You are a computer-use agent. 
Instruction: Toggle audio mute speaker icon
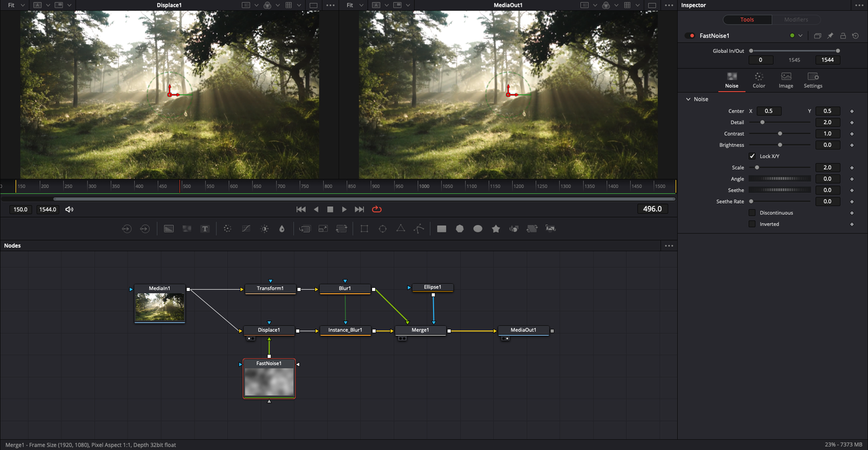(69, 210)
